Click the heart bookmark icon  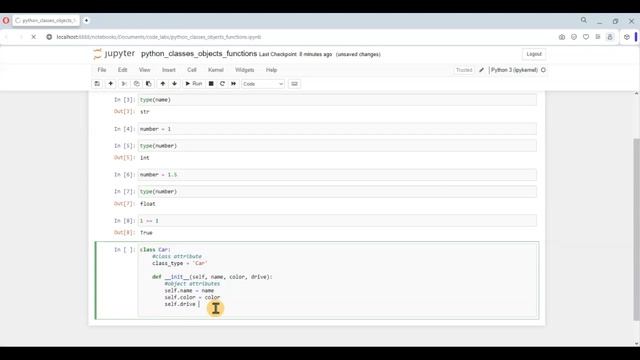point(586,37)
